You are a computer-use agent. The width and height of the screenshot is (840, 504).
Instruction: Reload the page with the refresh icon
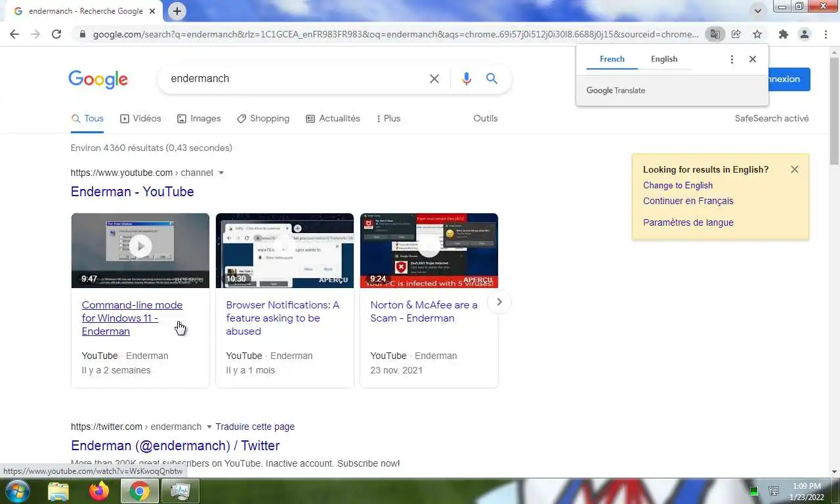point(56,34)
